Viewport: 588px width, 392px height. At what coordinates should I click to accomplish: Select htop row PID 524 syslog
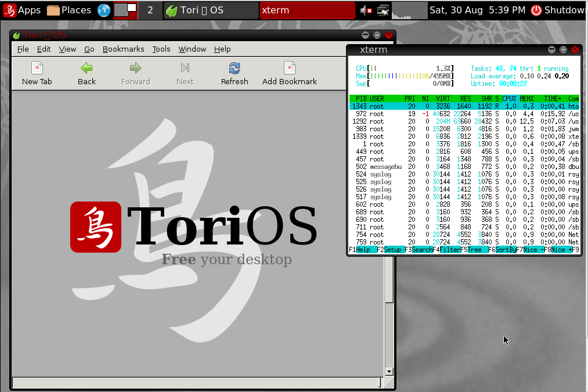pos(464,174)
